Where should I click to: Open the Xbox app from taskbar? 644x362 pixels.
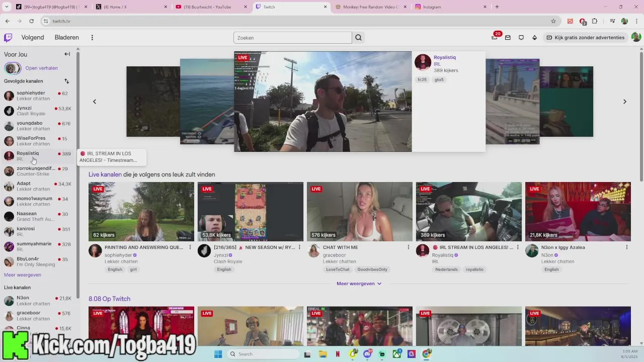tap(397, 354)
